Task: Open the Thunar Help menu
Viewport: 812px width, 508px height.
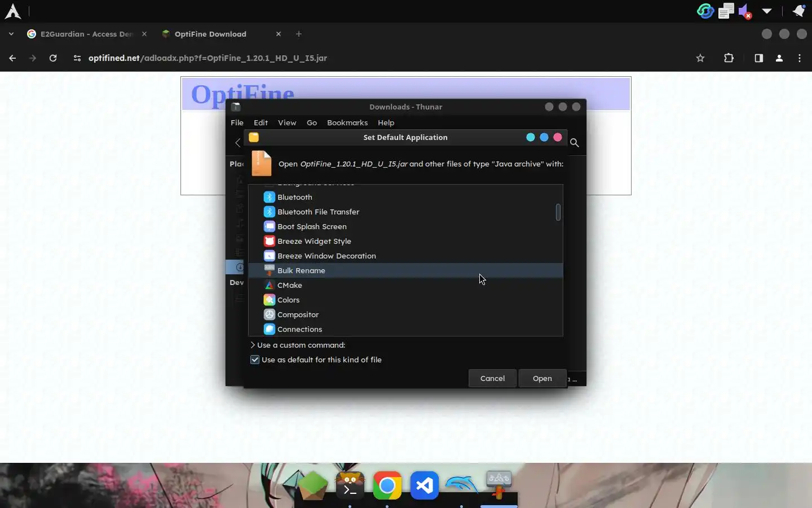Action: 386,122
